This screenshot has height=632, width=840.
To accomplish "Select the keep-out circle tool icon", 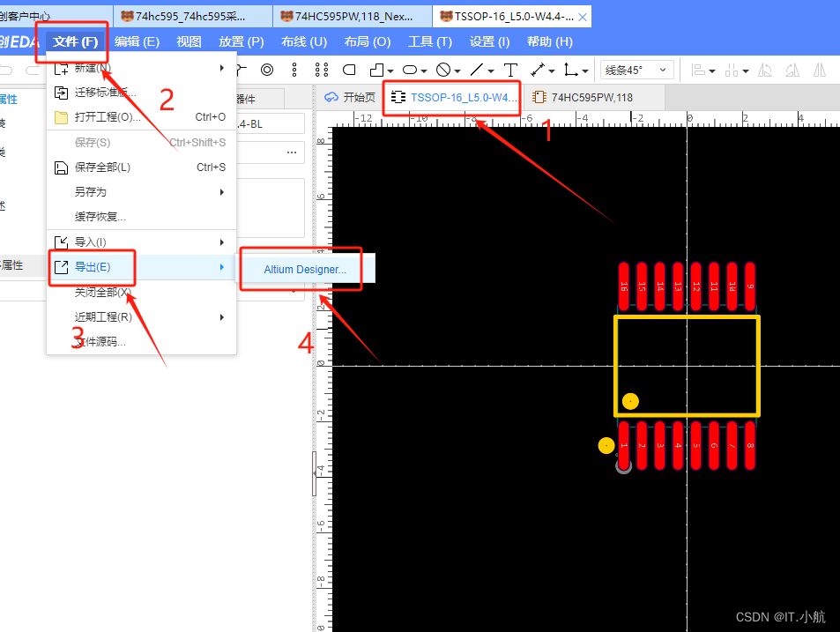I will pyautogui.click(x=443, y=70).
